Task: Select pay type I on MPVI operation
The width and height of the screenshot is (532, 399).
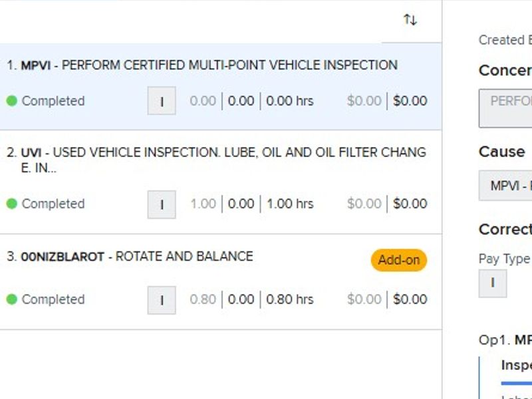Action: click(x=162, y=102)
